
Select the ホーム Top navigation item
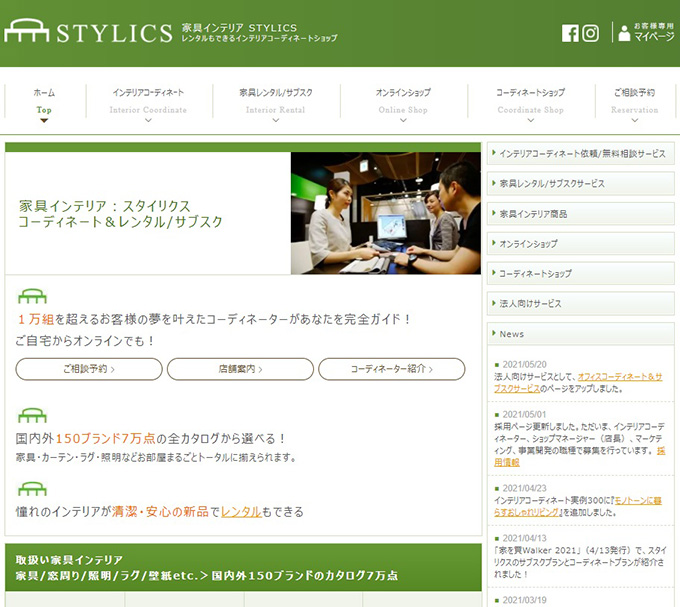tap(44, 101)
